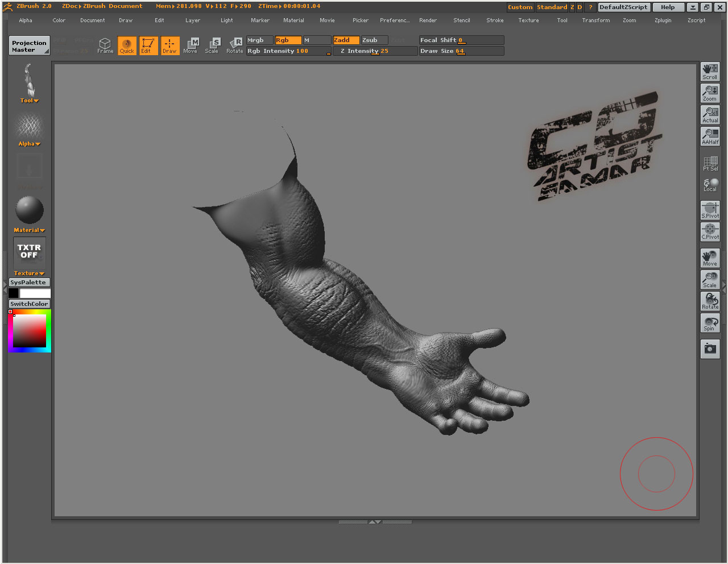The image size is (728, 564).
Task: Open the Alpha selector dropdown
Action: pos(29,143)
